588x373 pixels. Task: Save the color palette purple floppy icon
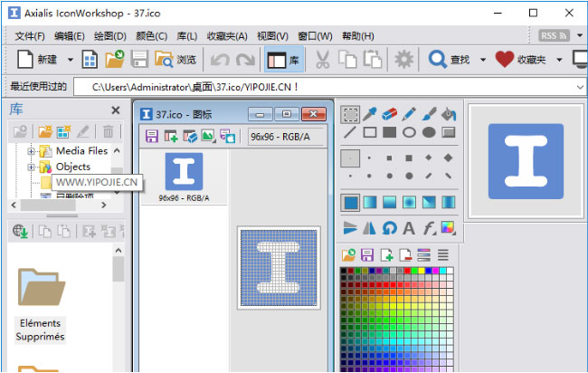(367, 255)
